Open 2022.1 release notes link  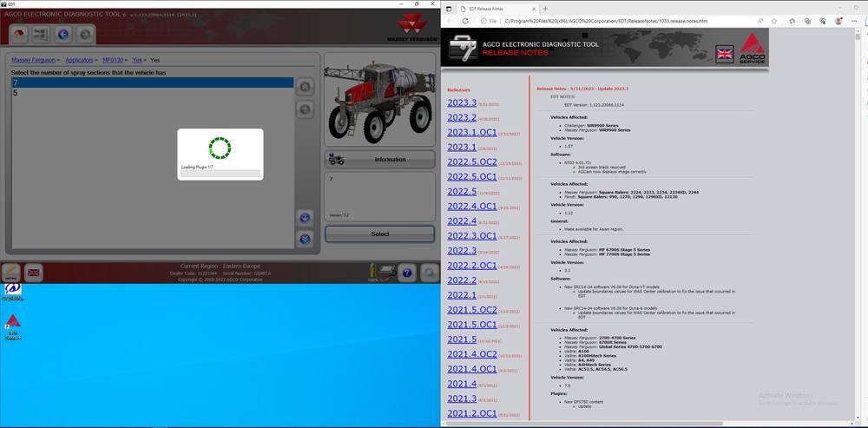[x=462, y=295]
